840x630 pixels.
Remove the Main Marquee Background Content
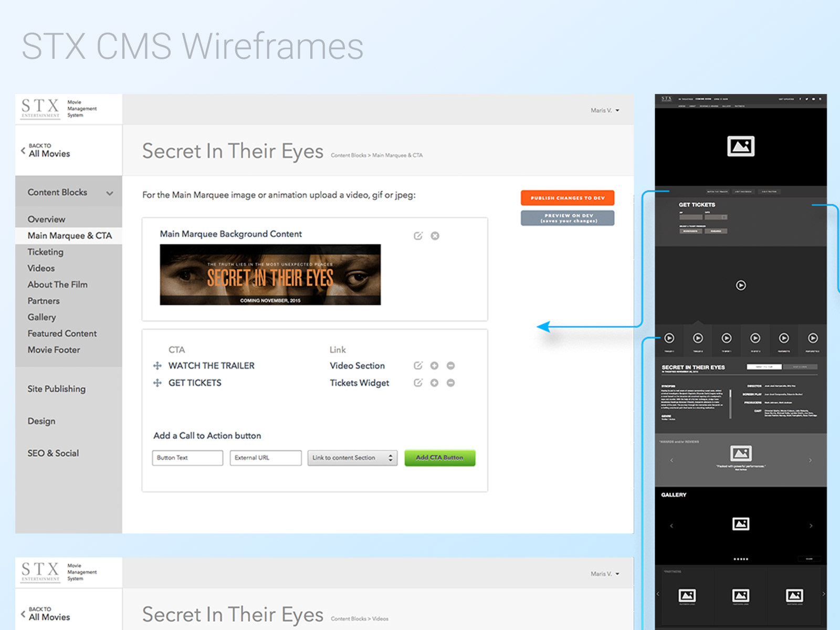(x=435, y=236)
